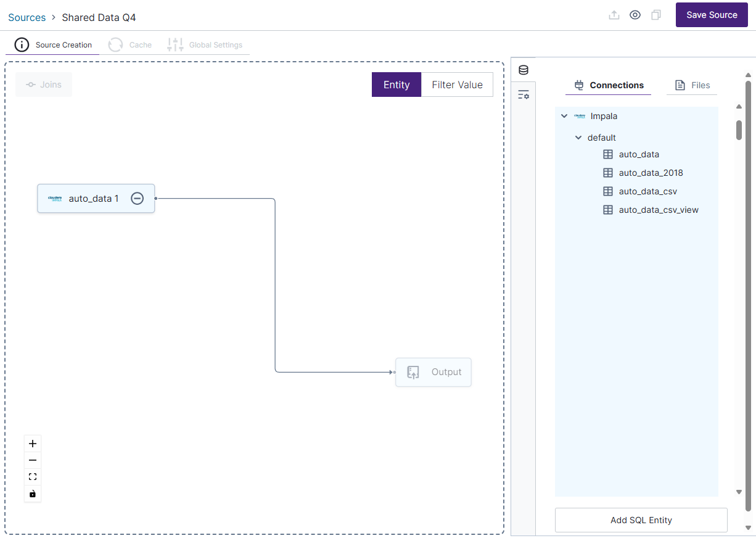Navigate back using the Sources breadcrumb link
This screenshot has width=756, height=546.
[27, 17]
